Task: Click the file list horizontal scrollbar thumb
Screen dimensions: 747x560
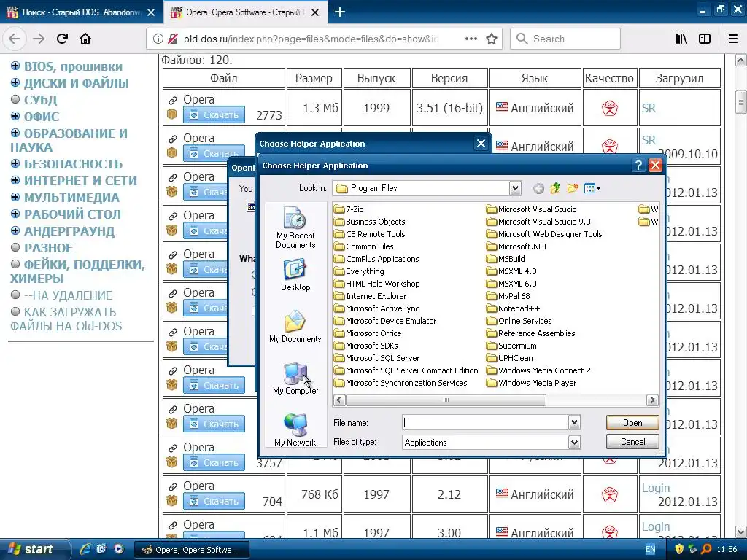Action: click(446, 400)
